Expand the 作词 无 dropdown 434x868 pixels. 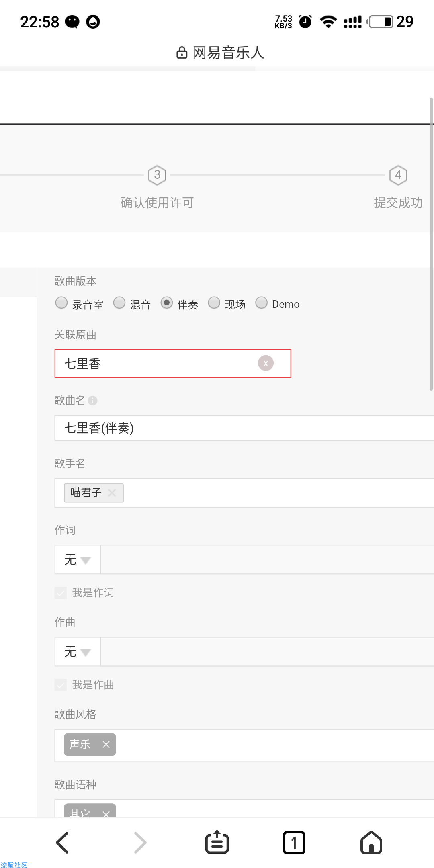pyautogui.click(x=78, y=559)
